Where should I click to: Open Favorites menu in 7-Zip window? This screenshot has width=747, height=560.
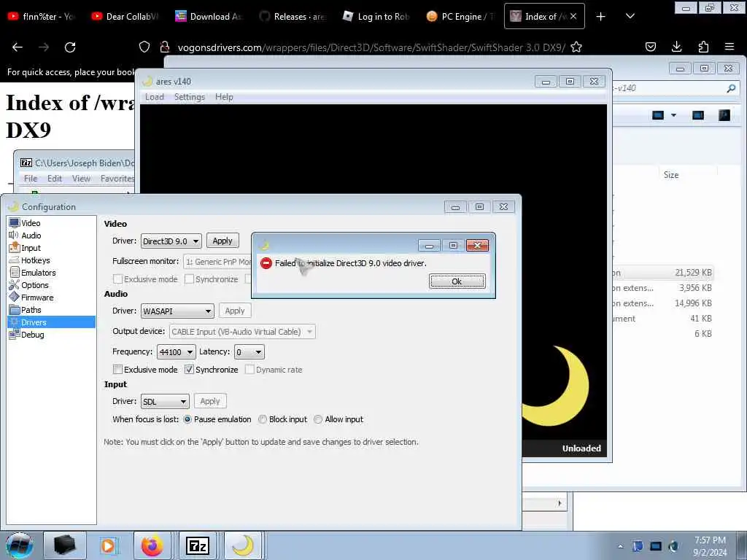coord(117,178)
